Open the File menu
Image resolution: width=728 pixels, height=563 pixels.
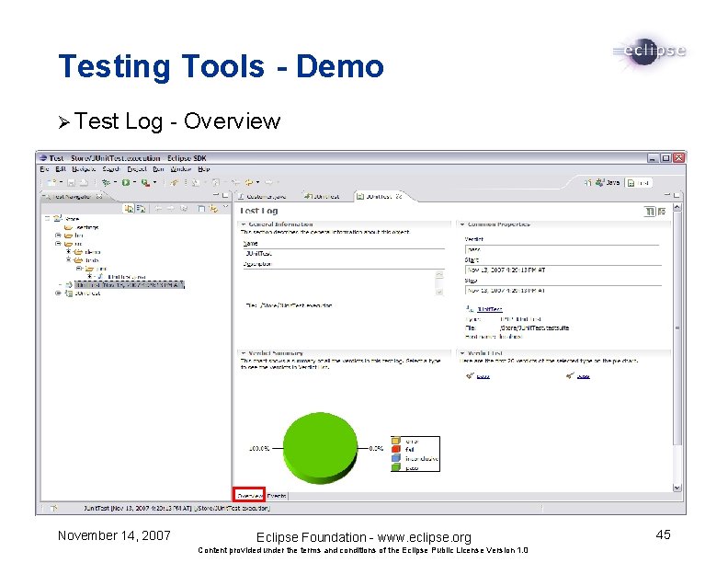click(x=44, y=169)
